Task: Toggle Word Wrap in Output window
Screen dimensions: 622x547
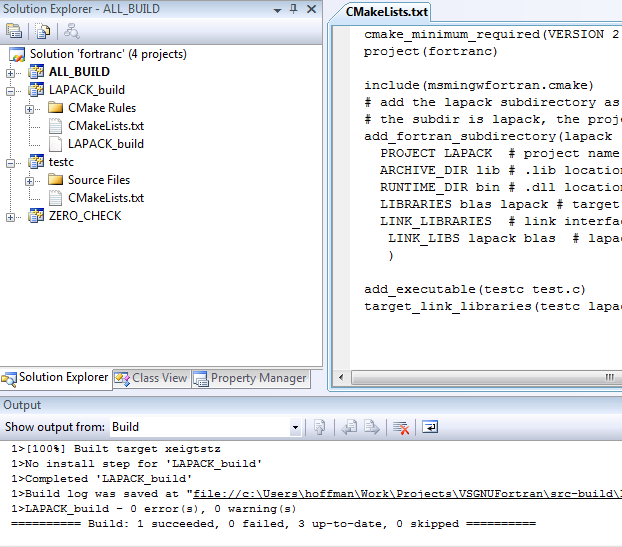Action: tap(430, 427)
